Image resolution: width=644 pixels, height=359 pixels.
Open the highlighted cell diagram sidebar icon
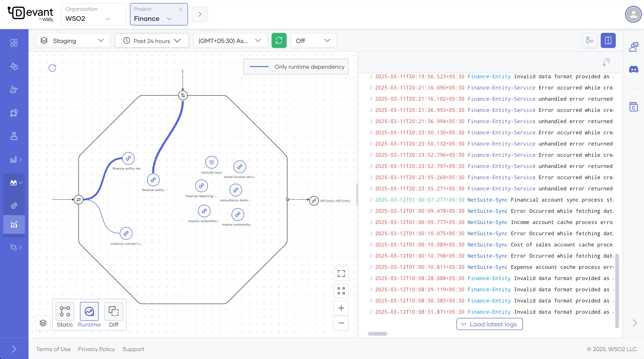[14, 224]
